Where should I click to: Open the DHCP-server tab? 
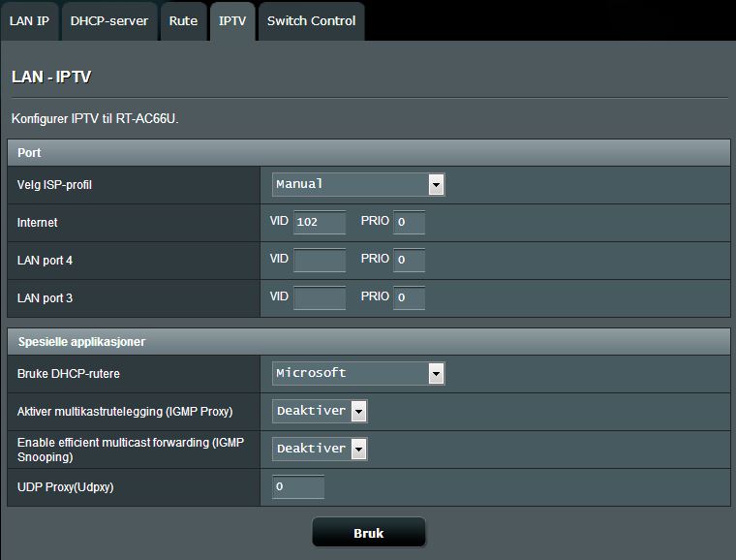[x=109, y=21]
